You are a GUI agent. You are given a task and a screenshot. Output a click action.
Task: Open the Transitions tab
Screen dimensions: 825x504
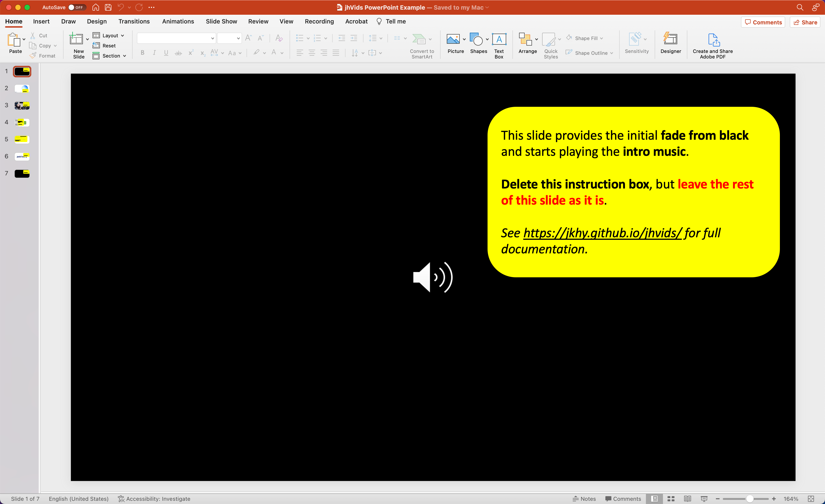pyautogui.click(x=134, y=21)
